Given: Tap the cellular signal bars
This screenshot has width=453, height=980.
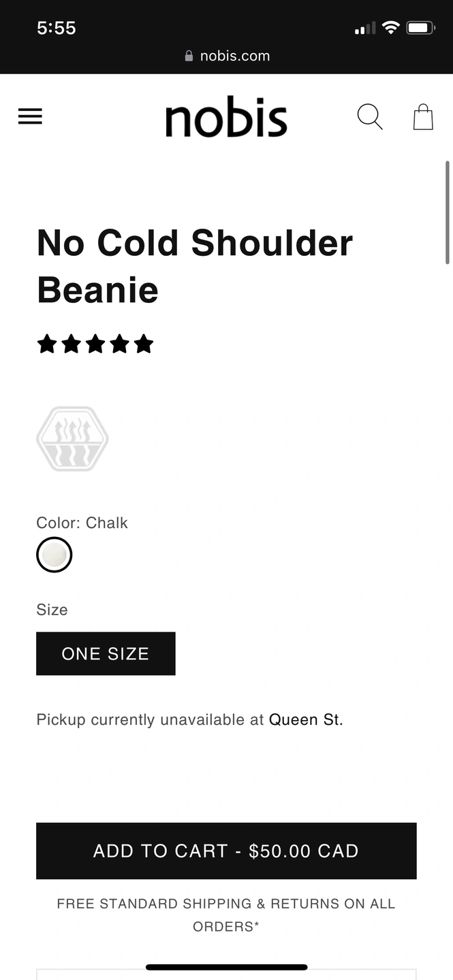Looking at the screenshot, I should click(x=365, y=28).
